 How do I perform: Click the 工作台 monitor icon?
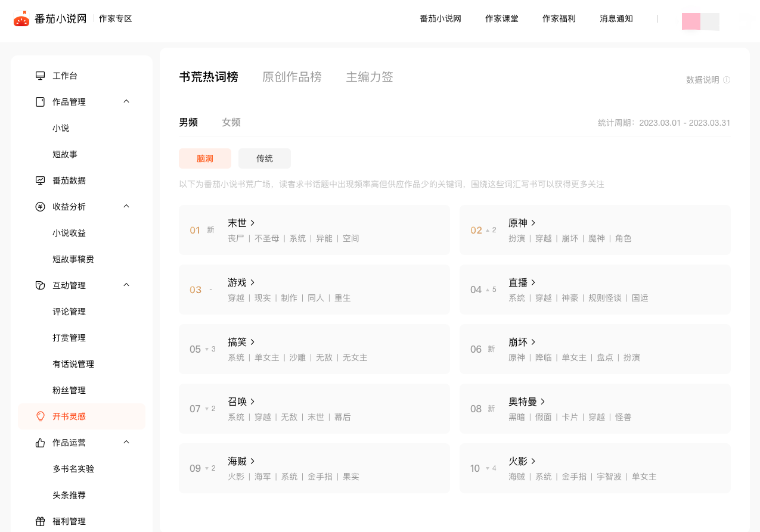pyautogui.click(x=41, y=76)
